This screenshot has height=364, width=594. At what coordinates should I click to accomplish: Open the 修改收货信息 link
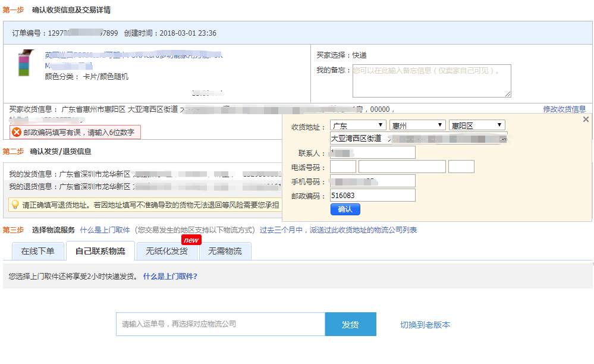coord(564,109)
